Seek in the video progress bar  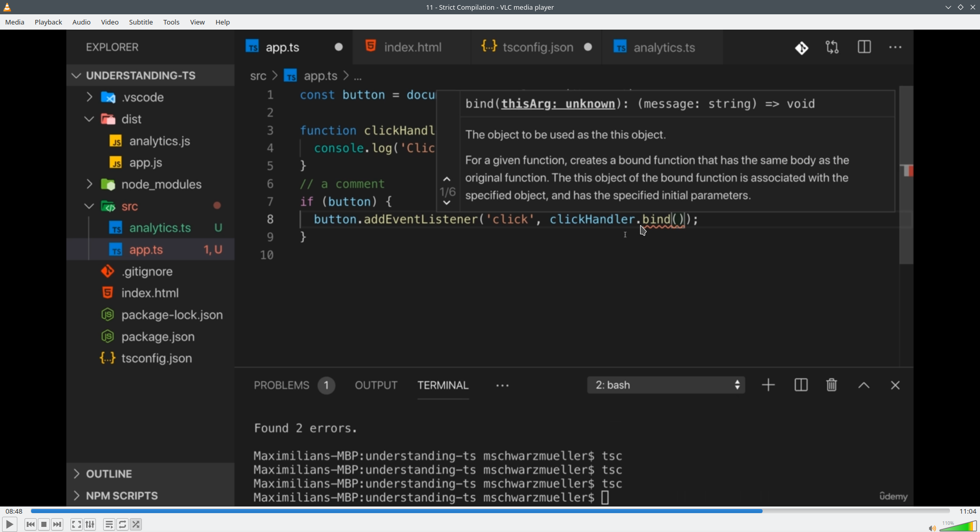point(490,511)
